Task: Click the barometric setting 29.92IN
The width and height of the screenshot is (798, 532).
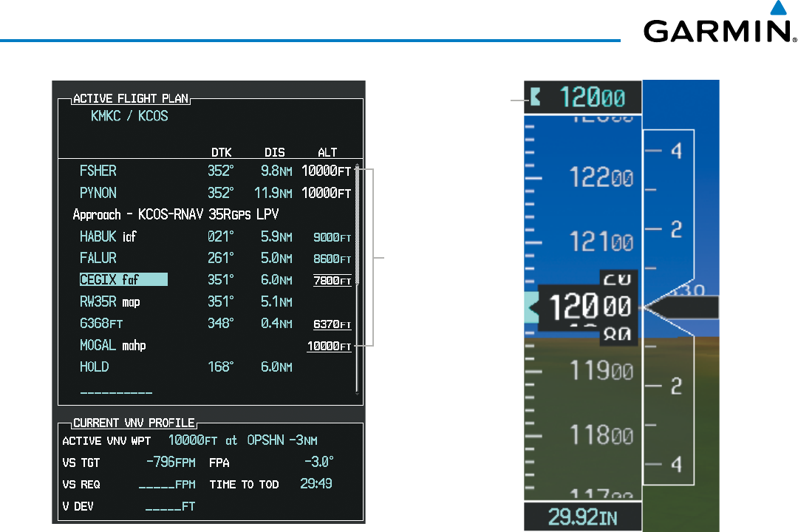Action: [583, 516]
